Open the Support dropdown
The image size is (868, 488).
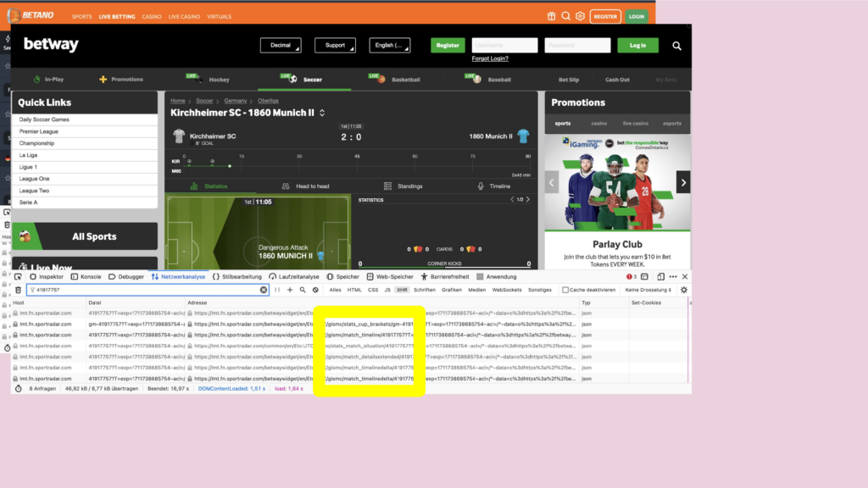click(x=335, y=46)
